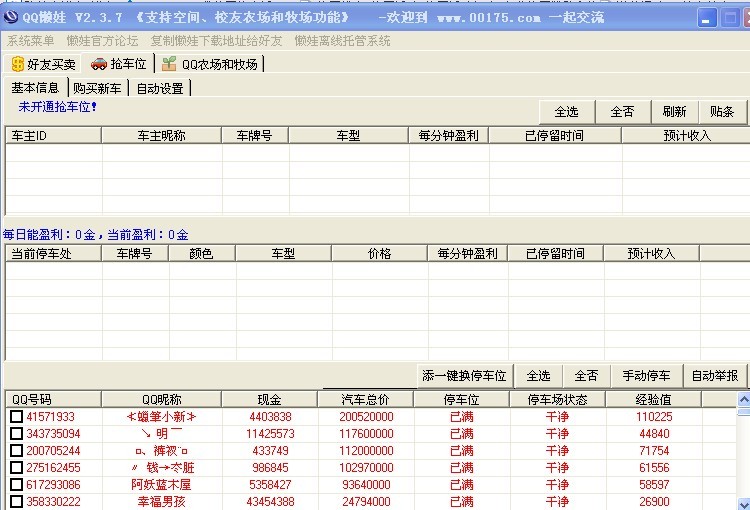Click the 添一键换停车位 button
Image resolution: width=750 pixels, height=510 pixels.
[x=464, y=376]
